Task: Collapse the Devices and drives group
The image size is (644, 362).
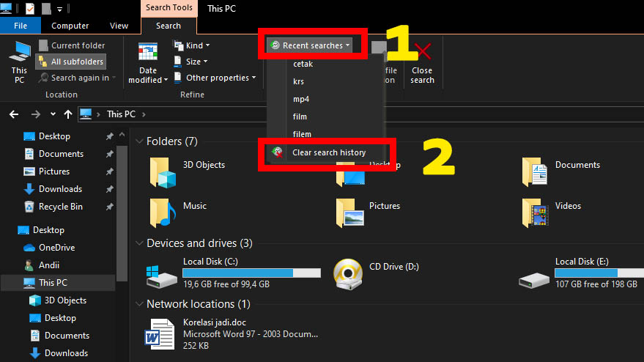Action: click(140, 243)
